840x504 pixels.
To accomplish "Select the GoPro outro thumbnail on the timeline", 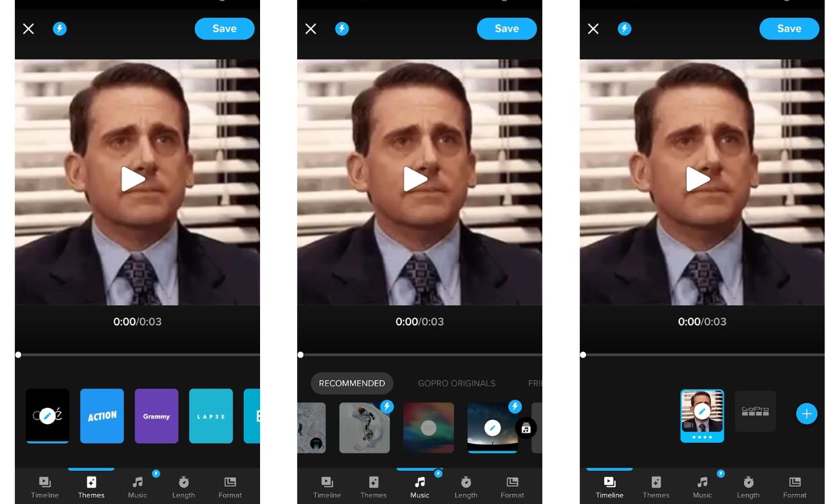I will coord(755,411).
